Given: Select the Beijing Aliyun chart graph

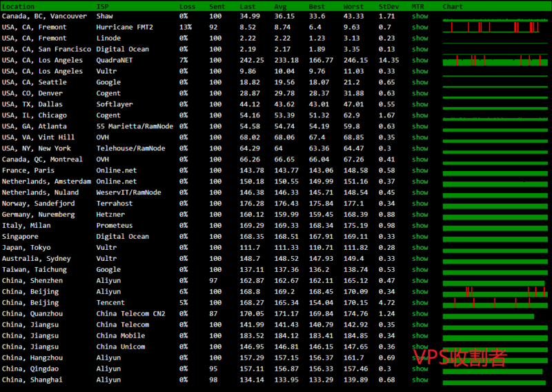Looking at the screenshot, I should click(x=495, y=292).
